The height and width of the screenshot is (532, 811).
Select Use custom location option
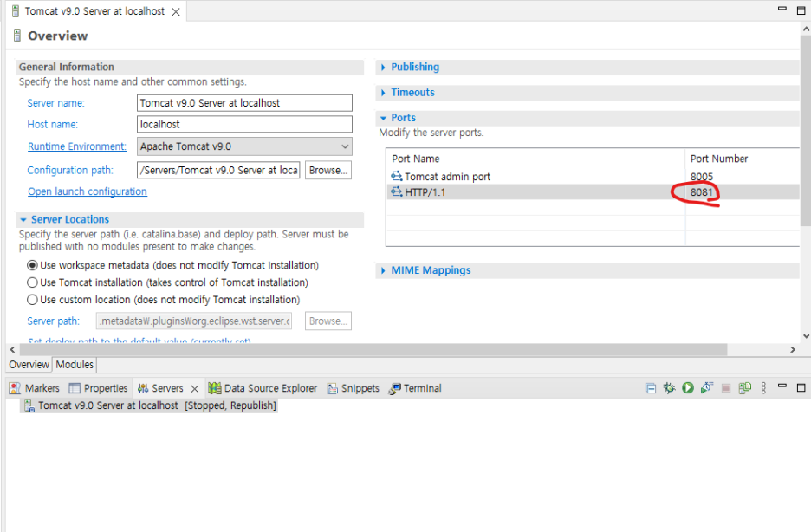(x=32, y=299)
